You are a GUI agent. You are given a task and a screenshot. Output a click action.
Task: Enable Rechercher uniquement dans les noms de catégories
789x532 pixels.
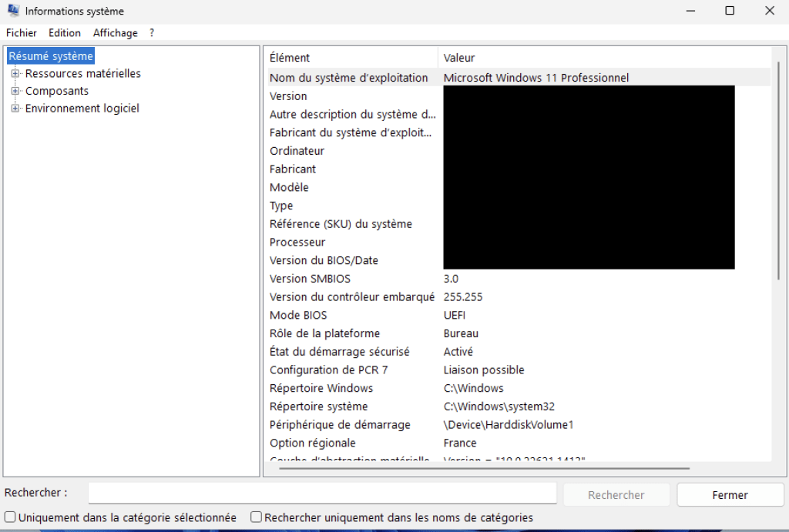tap(256, 517)
